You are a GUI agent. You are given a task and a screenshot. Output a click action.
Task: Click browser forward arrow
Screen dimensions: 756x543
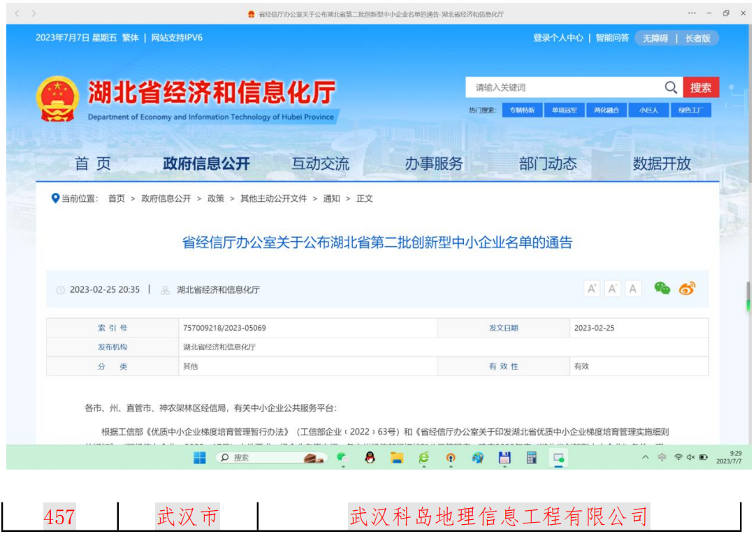coord(34,13)
